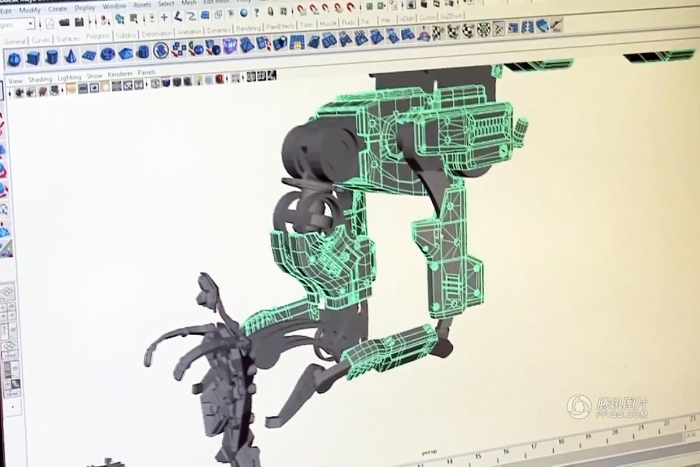Click the padlock lock selection icon
Image resolution: width=700 pixels, height=467 pixels.
click(271, 12)
